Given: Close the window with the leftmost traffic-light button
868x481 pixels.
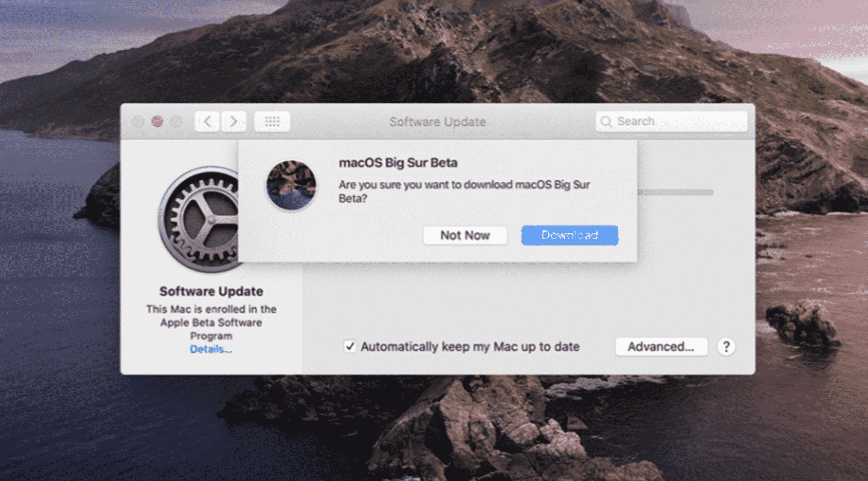Looking at the screenshot, I should [138, 122].
